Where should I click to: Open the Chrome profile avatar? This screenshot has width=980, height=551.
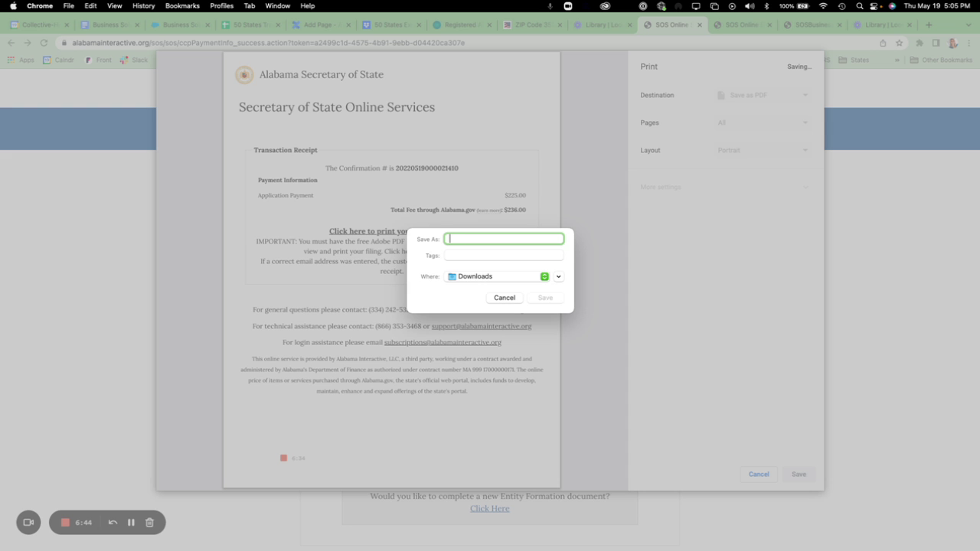coord(953,43)
